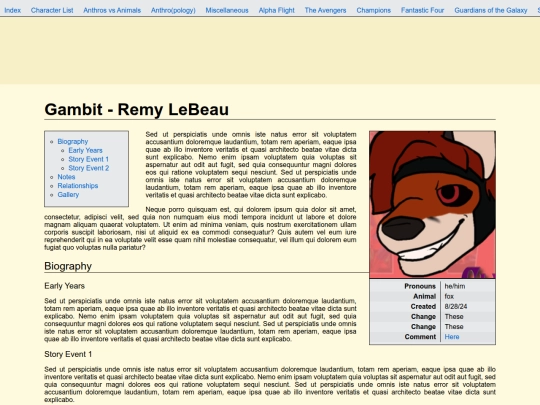Jump to Notes section link
This screenshot has width=540, height=405.
pyautogui.click(x=66, y=177)
